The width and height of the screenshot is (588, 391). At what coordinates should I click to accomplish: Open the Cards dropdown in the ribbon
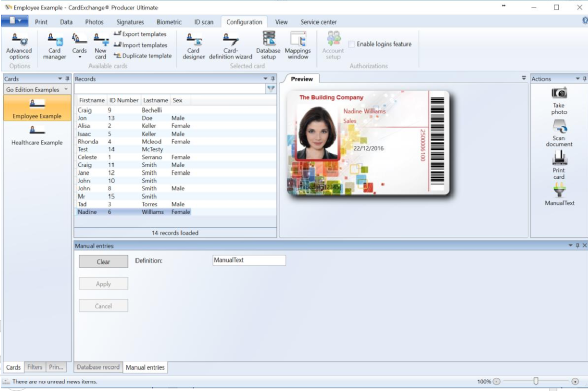click(79, 46)
